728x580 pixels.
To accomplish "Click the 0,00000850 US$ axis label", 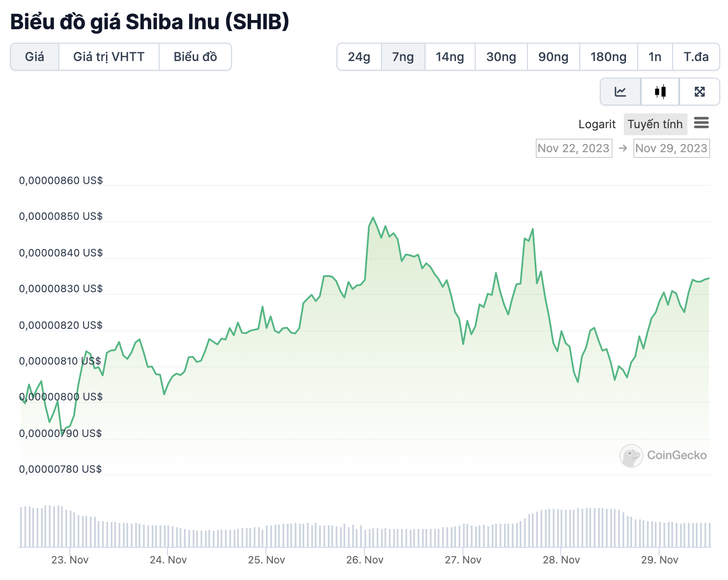I will 61,216.
